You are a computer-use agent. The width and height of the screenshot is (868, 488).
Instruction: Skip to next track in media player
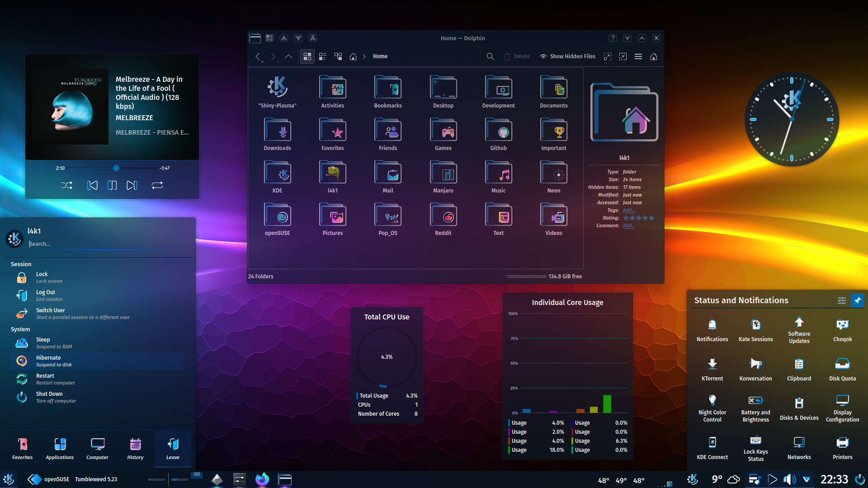(x=132, y=185)
